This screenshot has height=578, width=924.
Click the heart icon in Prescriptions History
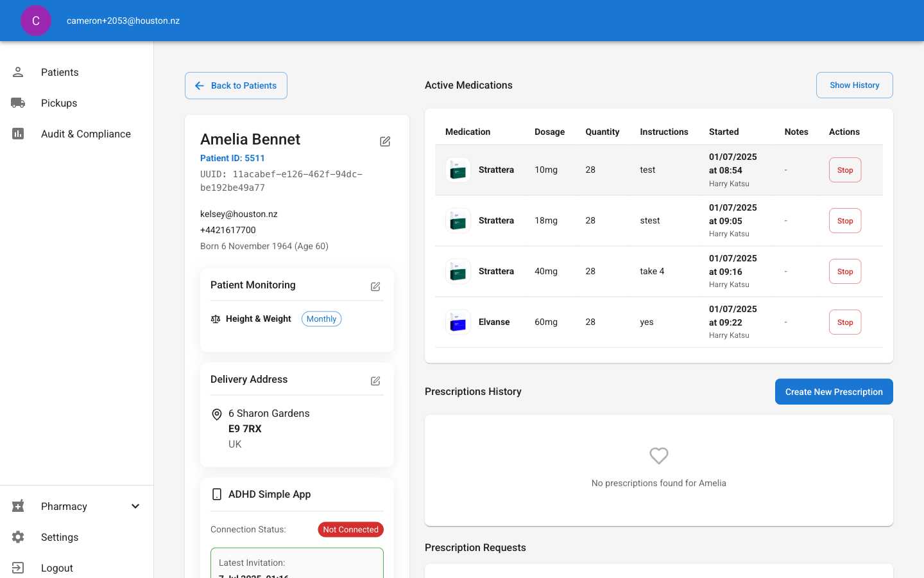(x=659, y=456)
